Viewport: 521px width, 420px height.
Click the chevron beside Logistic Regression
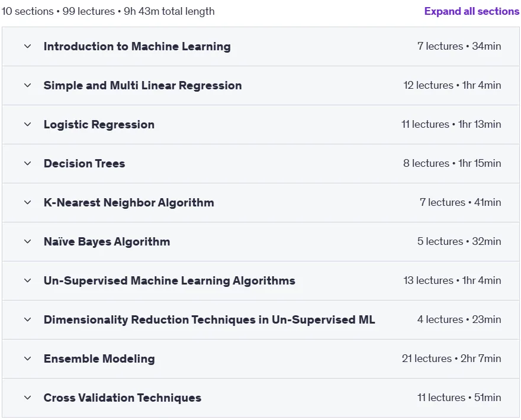coord(28,124)
